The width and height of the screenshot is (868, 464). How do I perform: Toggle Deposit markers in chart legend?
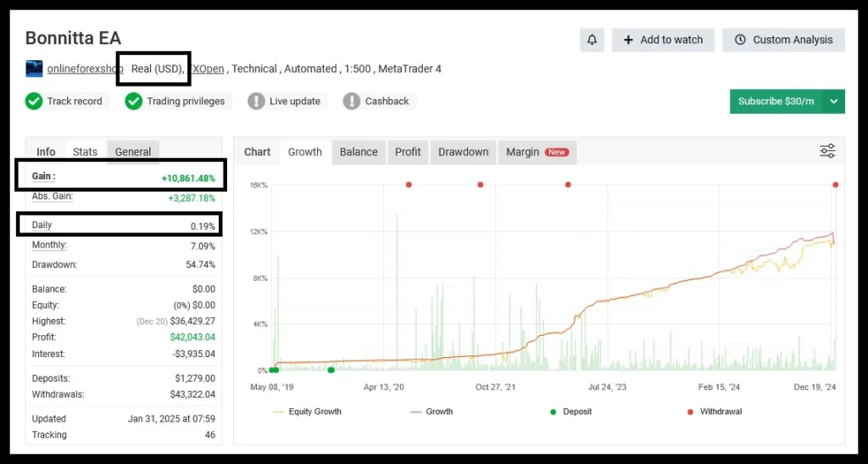pyautogui.click(x=572, y=411)
